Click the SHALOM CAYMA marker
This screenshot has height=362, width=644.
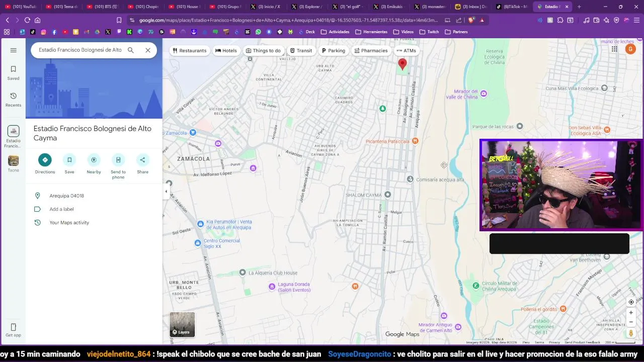point(387,195)
